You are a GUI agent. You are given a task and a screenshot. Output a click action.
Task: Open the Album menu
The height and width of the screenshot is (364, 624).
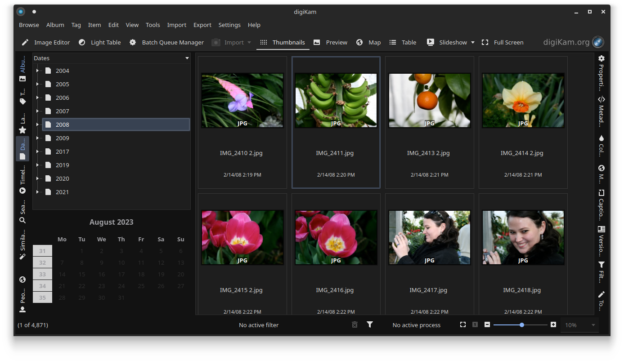point(55,25)
